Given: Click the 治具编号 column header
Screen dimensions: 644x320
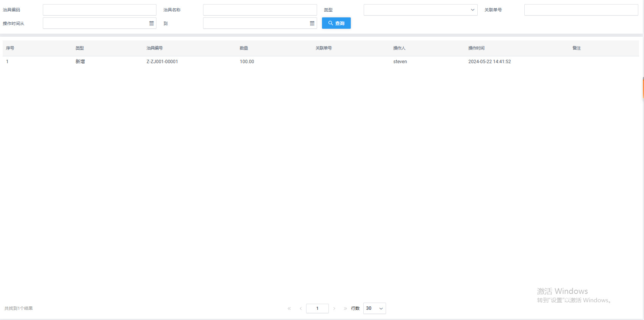Looking at the screenshot, I should [x=155, y=48].
